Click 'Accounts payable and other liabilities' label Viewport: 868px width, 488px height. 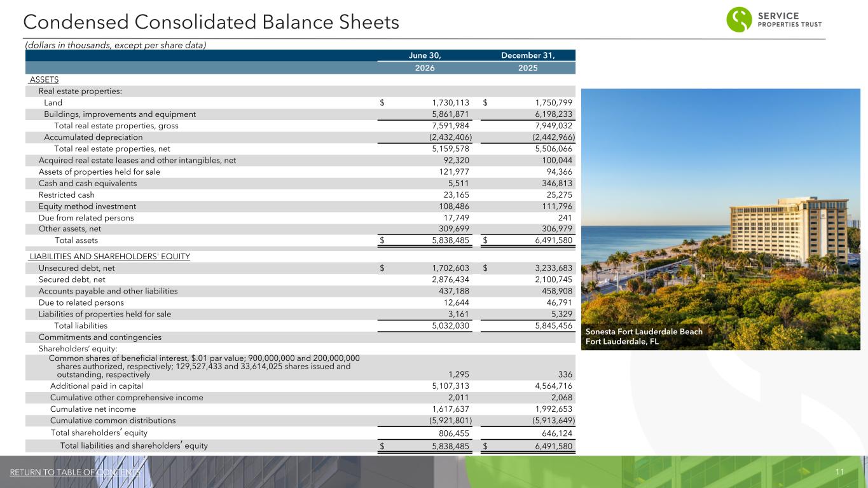point(108,291)
